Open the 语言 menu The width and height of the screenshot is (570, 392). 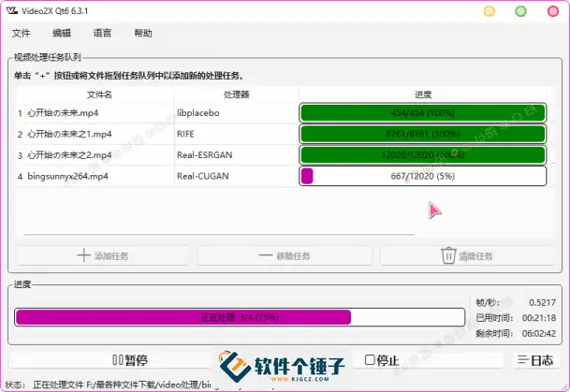[x=102, y=33]
